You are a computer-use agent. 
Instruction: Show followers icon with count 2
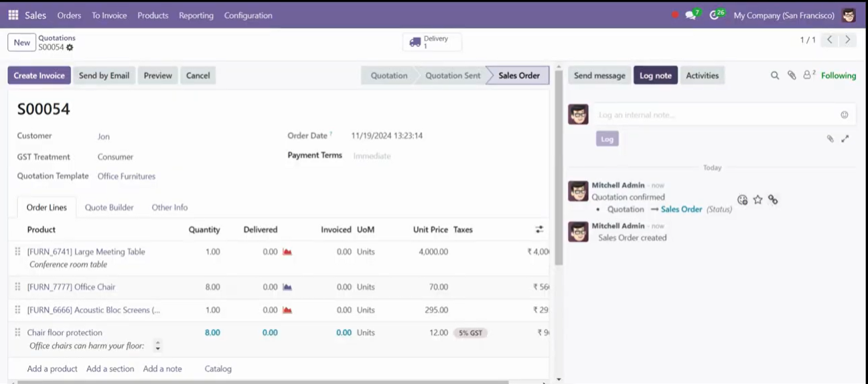809,75
